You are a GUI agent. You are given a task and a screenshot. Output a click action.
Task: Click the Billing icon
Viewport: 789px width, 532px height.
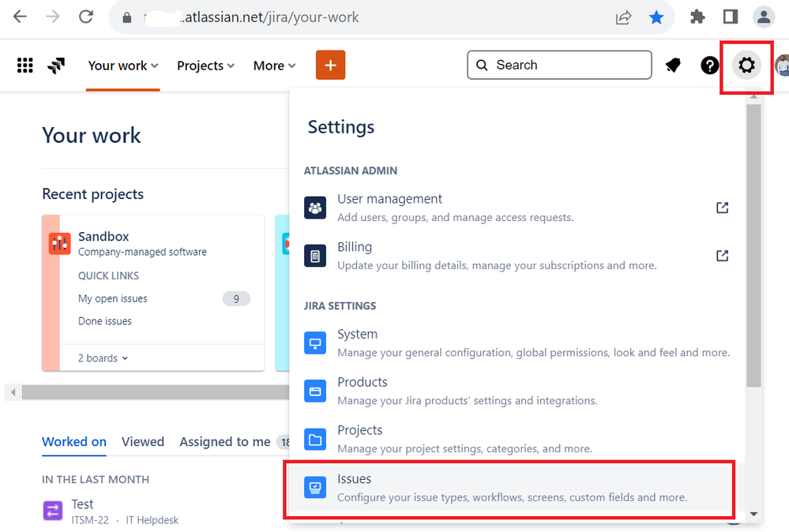pyautogui.click(x=315, y=256)
